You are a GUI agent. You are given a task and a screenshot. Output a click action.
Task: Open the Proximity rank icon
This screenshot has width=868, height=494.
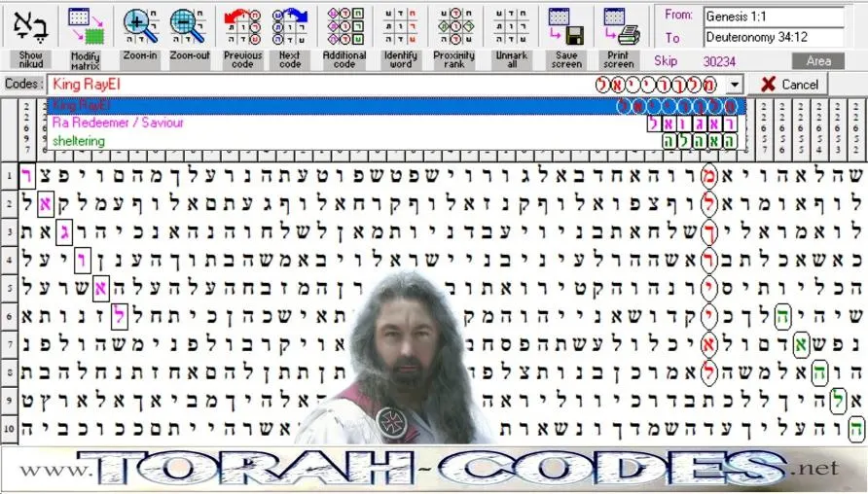pyautogui.click(x=455, y=26)
